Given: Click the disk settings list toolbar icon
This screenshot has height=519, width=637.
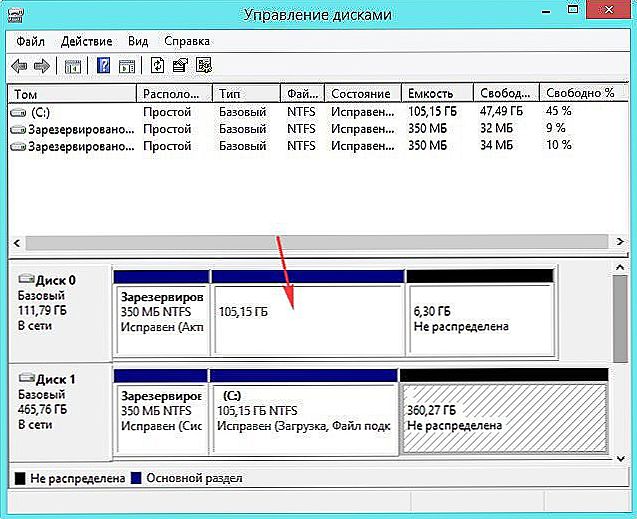Looking at the screenshot, I should tap(204, 65).
